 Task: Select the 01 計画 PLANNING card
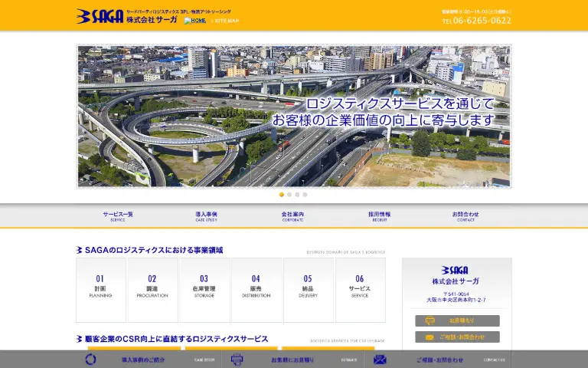pyautogui.click(x=101, y=290)
